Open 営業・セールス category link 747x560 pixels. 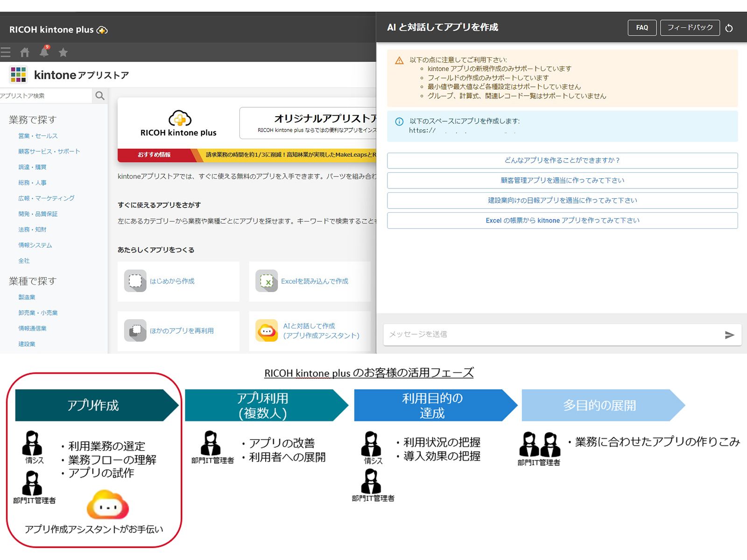(38, 136)
